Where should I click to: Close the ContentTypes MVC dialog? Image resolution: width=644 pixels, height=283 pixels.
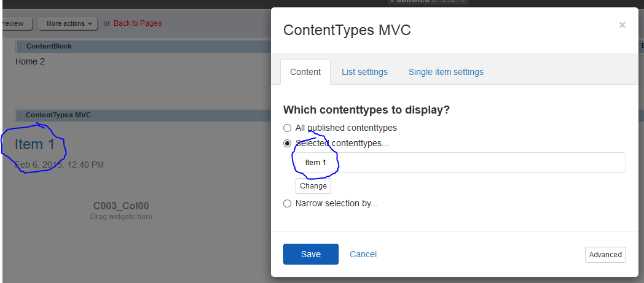pyautogui.click(x=622, y=25)
